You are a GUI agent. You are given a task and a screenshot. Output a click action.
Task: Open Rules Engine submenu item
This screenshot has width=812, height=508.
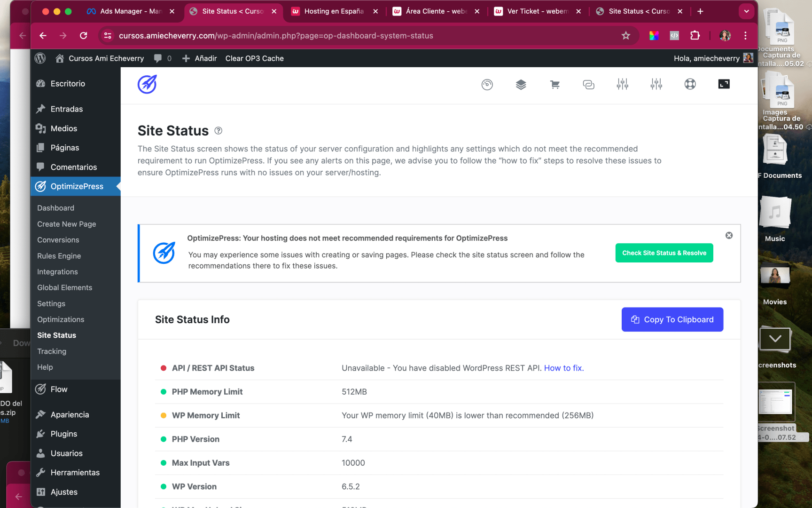point(59,256)
